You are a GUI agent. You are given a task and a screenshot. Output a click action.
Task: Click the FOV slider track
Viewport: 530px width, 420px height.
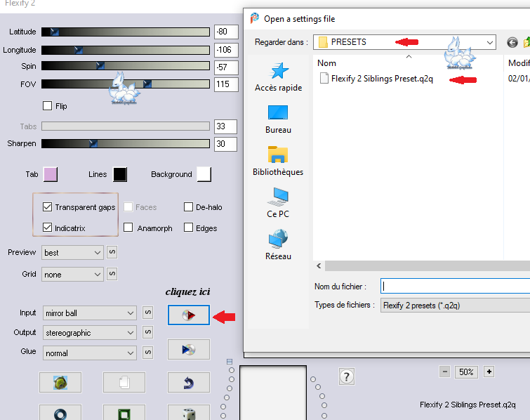(126, 84)
